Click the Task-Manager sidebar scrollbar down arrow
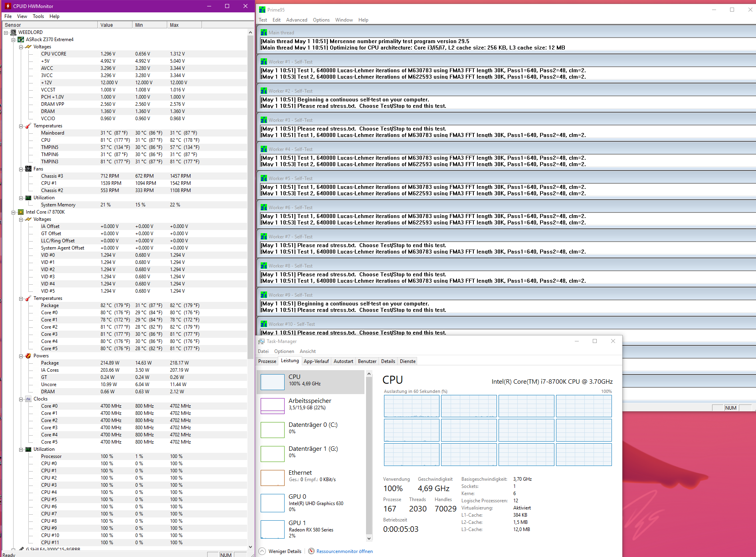 coord(369,538)
